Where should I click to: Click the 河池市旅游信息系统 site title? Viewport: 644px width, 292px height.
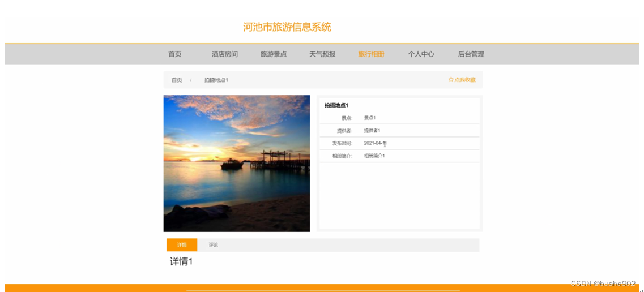coord(287,28)
